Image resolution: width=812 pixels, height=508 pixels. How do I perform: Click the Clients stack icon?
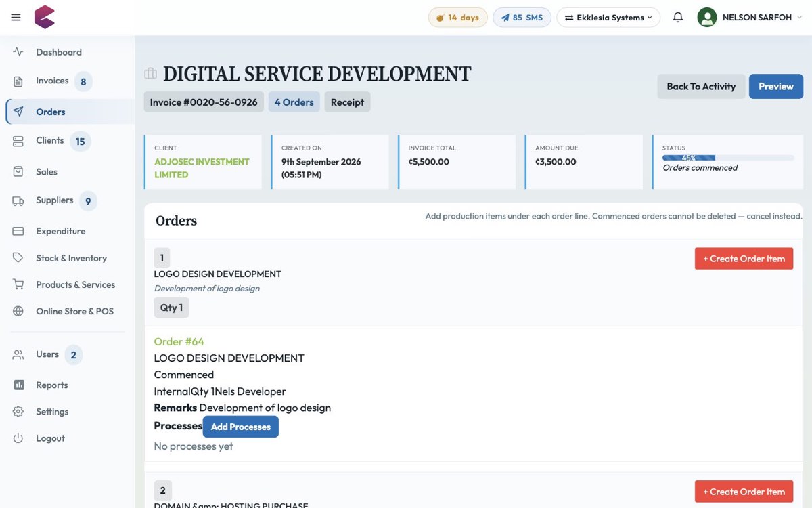tap(18, 141)
